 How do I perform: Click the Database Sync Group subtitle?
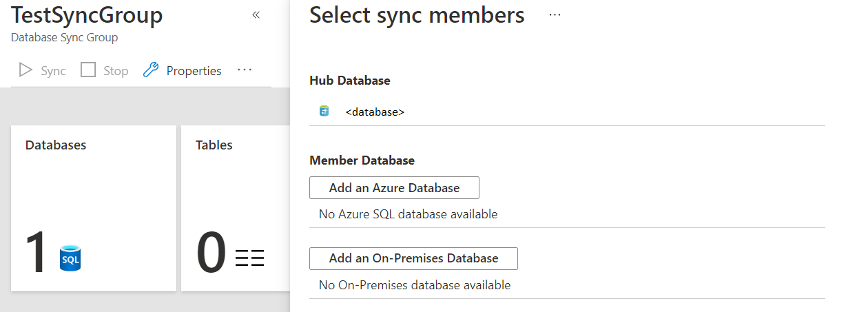tap(65, 37)
